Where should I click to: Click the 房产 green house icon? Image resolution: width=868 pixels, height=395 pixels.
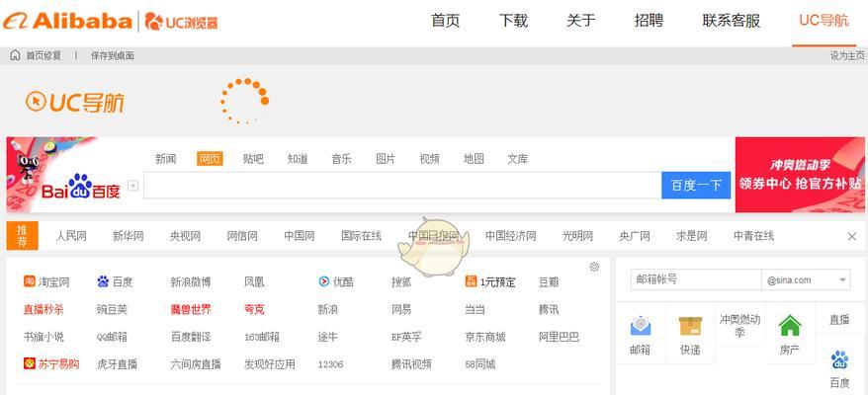coord(790,325)
